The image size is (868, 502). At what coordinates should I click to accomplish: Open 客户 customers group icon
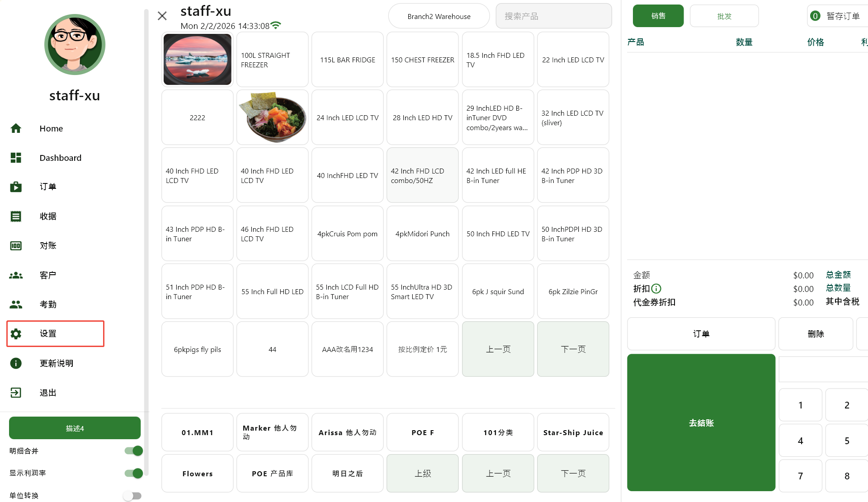pyautogui.click(x=16, y=275)
